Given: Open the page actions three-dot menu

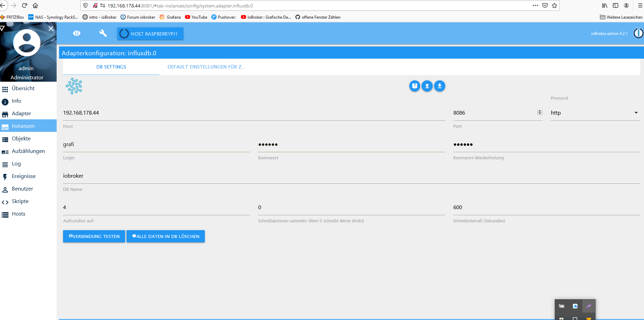Looking at the screenshot, I should point(535,5).
